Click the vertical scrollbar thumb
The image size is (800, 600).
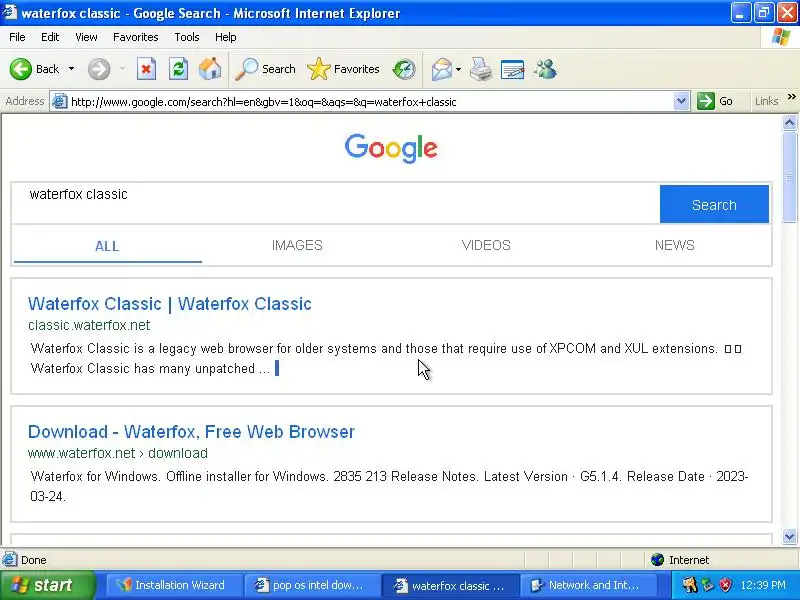(x=789, y=177)
